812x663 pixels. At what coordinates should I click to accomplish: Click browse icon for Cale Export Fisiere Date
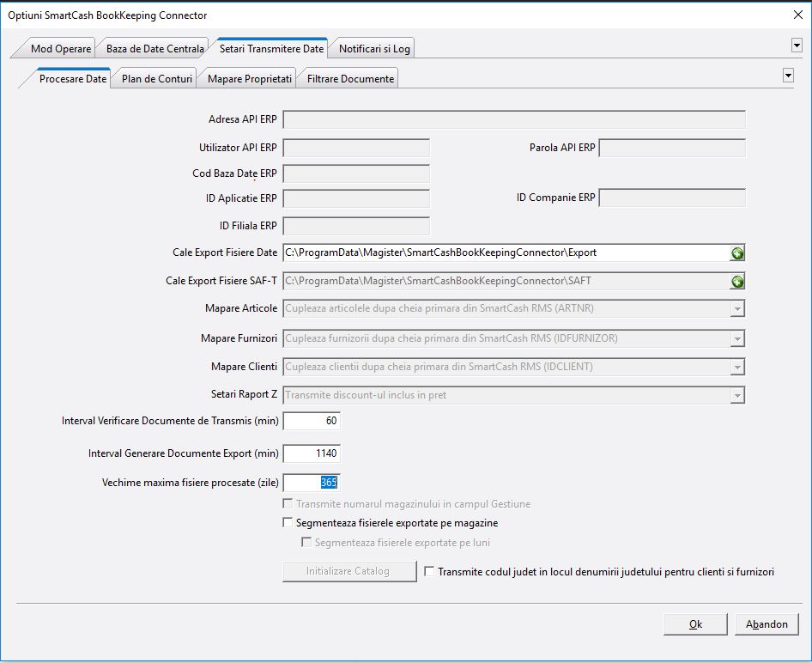point(737,253)
